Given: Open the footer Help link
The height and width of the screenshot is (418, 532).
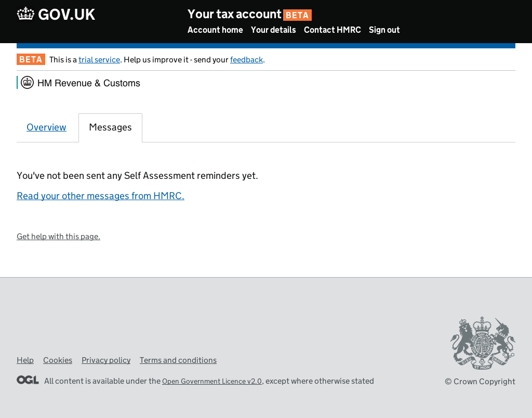Looking at the screenshot, I should (x=25, y=360).
